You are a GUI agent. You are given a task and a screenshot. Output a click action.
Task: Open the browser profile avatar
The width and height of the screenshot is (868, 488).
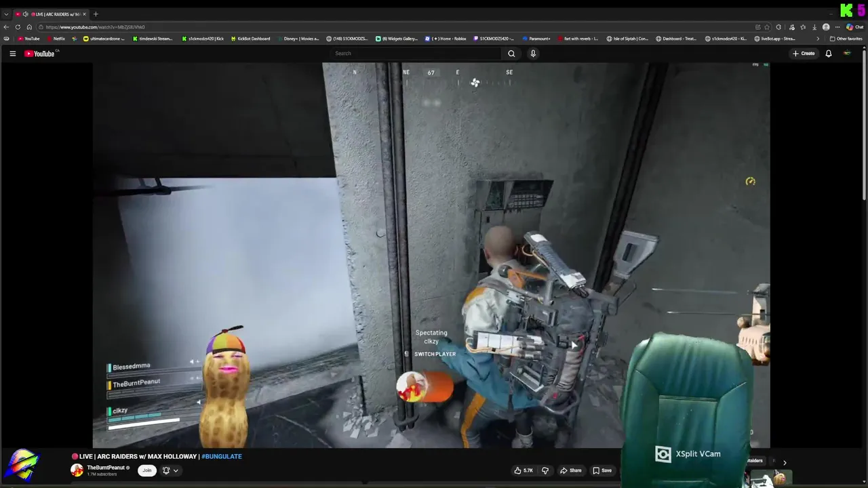click(826, 27)
